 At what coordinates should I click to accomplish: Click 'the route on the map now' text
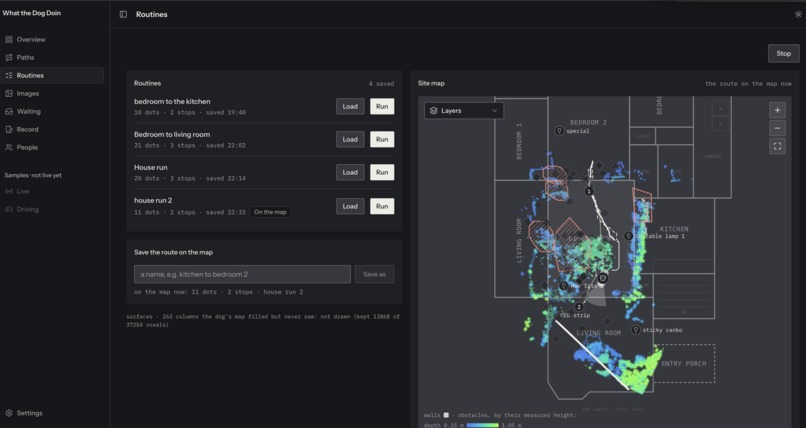748,84
